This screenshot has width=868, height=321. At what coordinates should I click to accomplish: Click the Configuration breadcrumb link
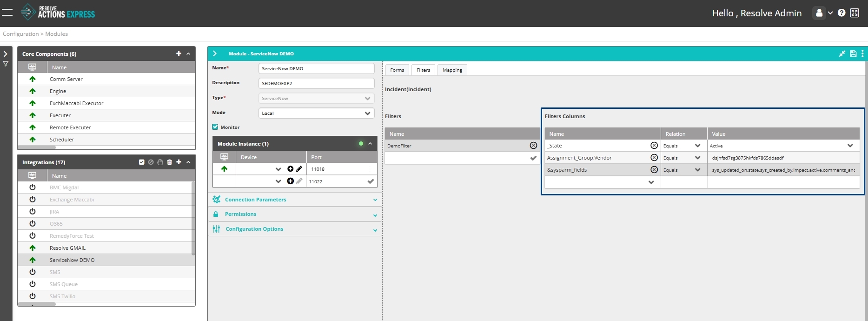click(21, 34)
